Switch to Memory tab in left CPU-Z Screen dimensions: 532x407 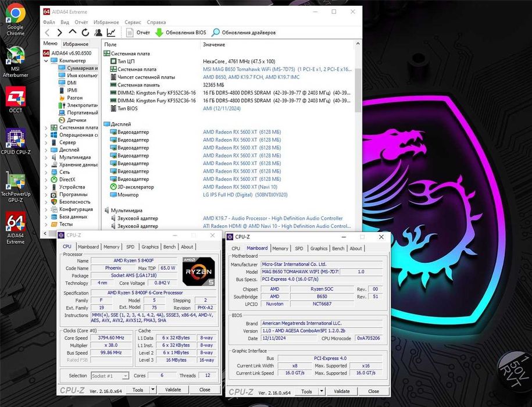111,247
